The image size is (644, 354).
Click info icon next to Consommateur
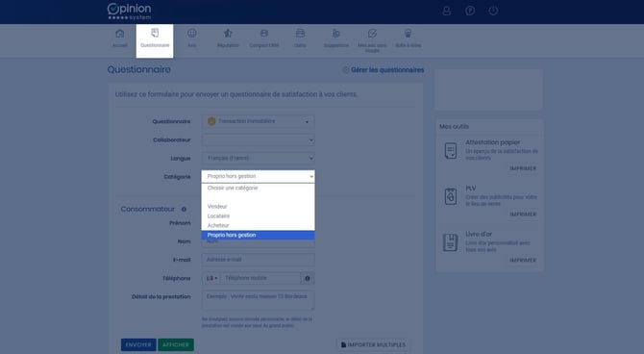coord(184,210)
